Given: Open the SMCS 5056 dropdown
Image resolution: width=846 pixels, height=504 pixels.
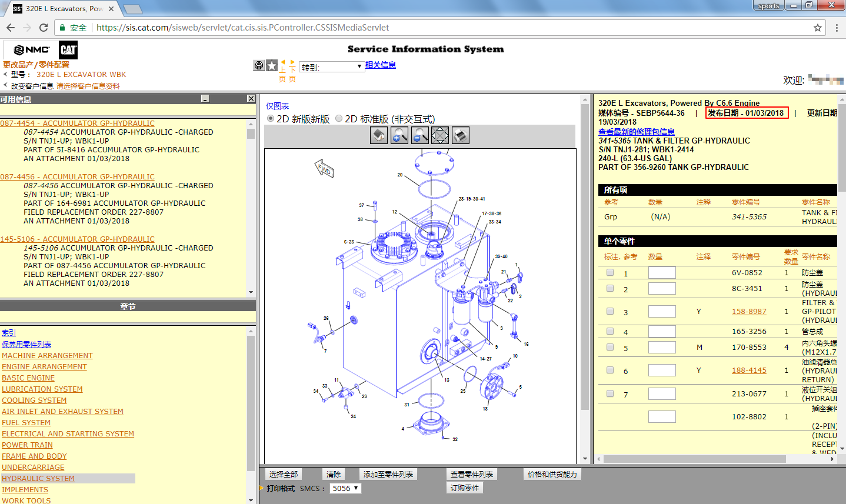Looking at the screenshot, I should coord(345,489).
